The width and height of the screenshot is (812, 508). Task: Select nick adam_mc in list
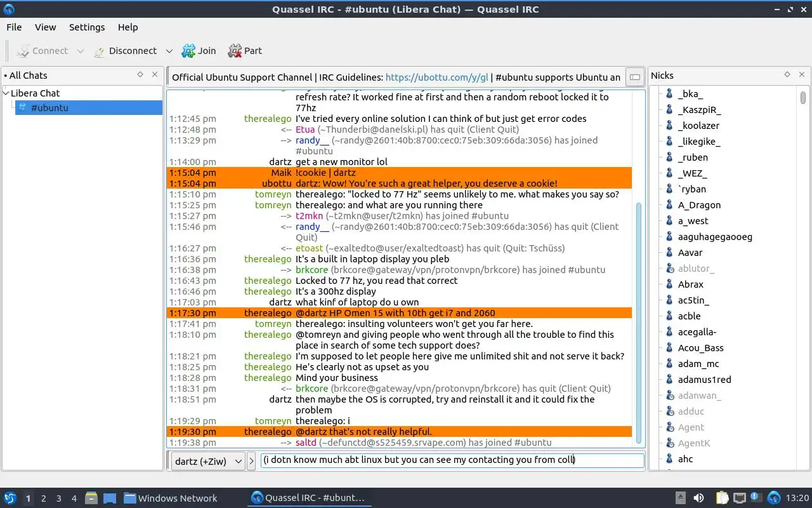click(x=698, y=364)
